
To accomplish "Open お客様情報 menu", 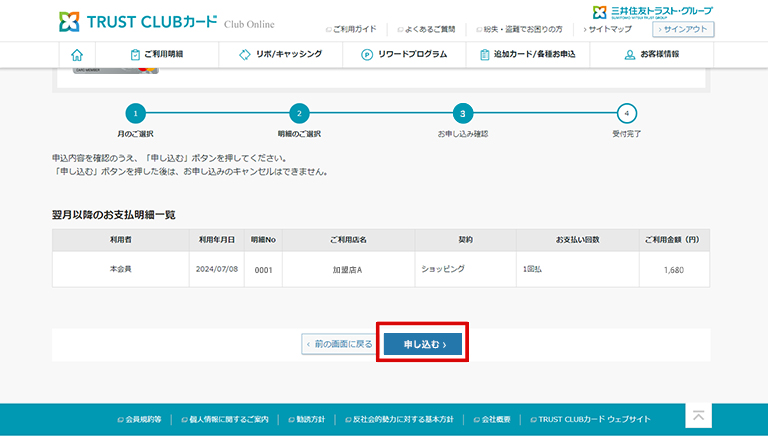I will coord(651,54).
